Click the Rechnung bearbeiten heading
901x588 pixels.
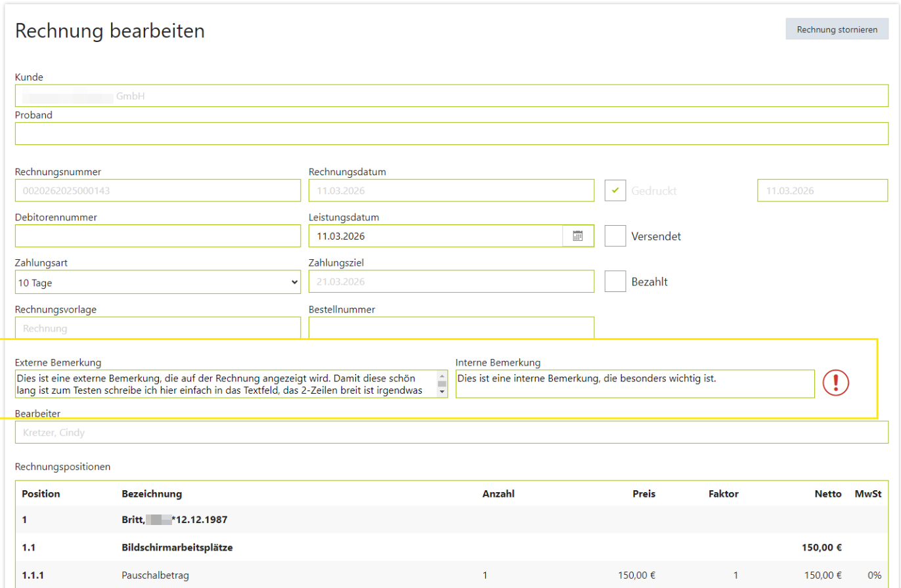tap(110, 31)
